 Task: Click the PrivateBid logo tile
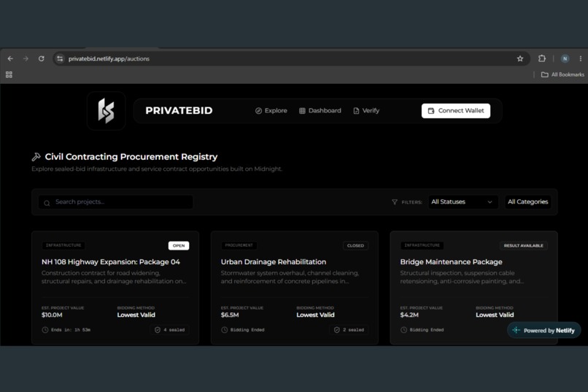[106, 111]
